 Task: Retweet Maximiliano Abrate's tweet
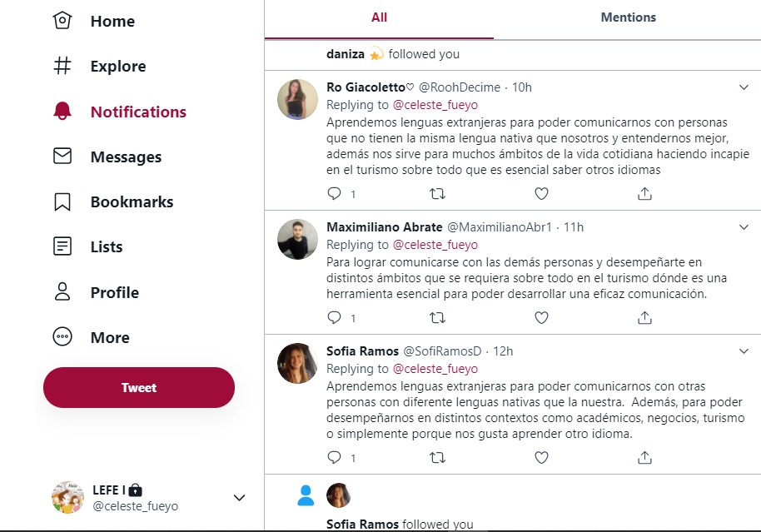437,318
